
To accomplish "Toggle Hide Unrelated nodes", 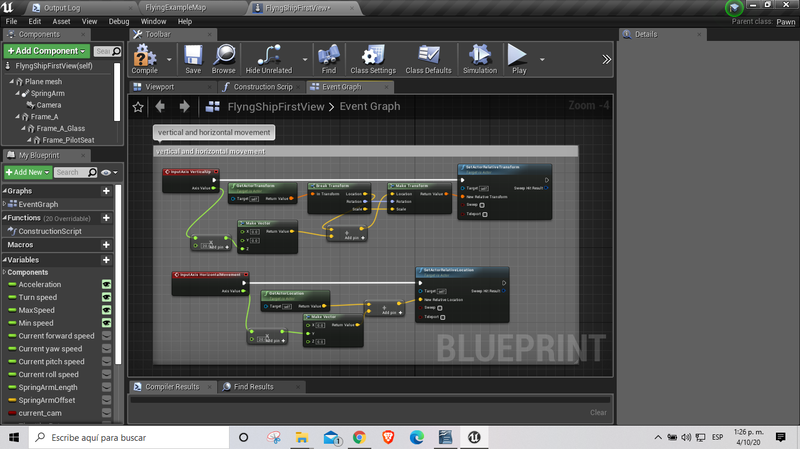I will (269, 59).
